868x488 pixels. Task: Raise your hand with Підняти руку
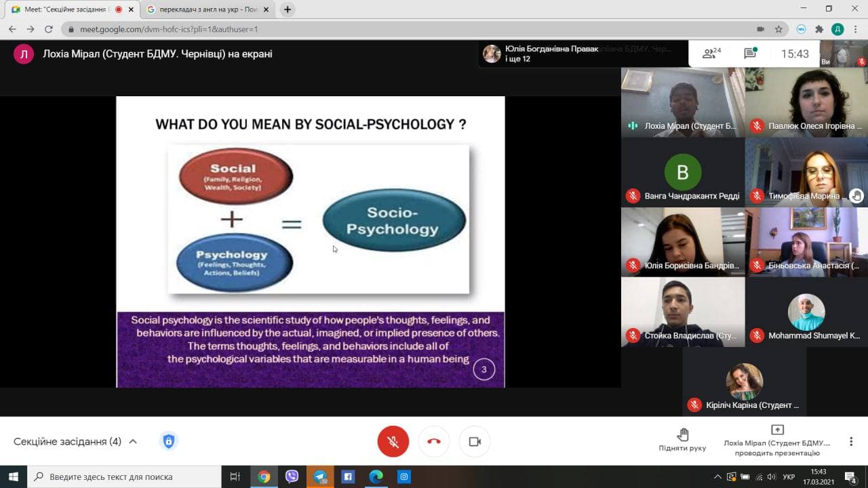[x=682, y=439]
